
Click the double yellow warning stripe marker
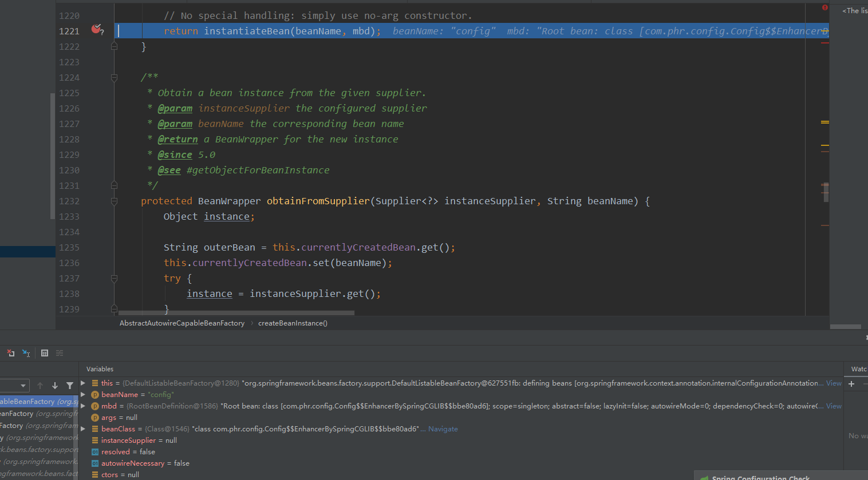pyautogui.click(x=825, y=122)
